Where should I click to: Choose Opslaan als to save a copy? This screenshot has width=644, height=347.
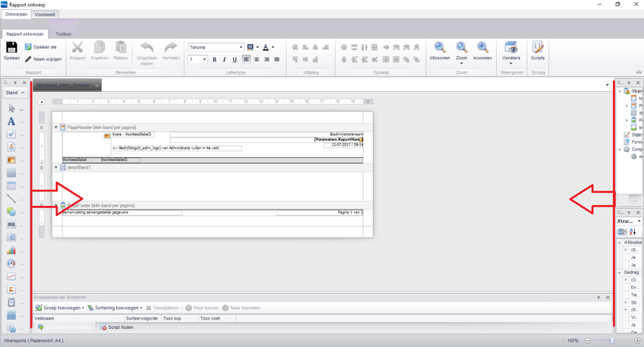41,47
